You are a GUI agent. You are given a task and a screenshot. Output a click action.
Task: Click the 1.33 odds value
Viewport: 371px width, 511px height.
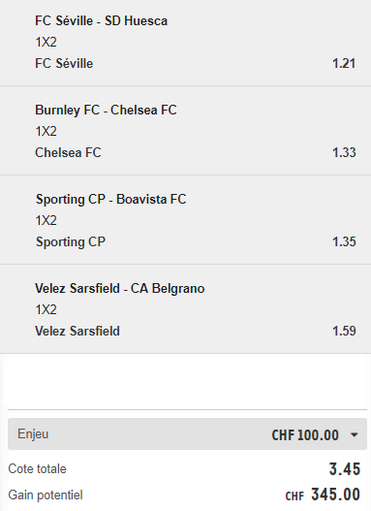pyautogui.click(x=344, y=153)
